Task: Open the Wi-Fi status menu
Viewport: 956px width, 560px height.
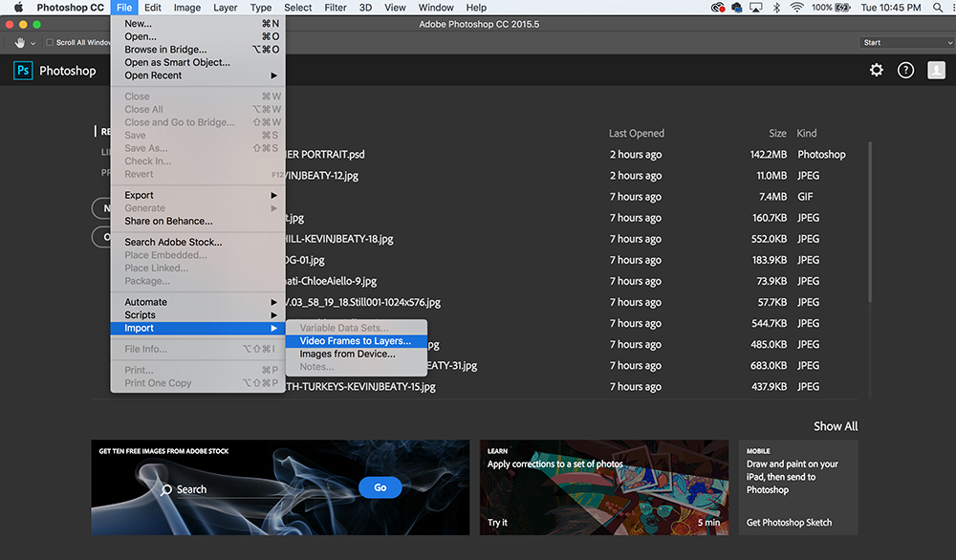Action: point(796,8)
